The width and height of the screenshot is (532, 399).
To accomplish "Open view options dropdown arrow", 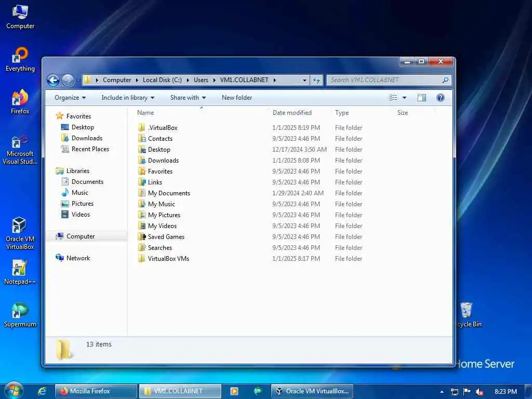I will click(404, 98).
